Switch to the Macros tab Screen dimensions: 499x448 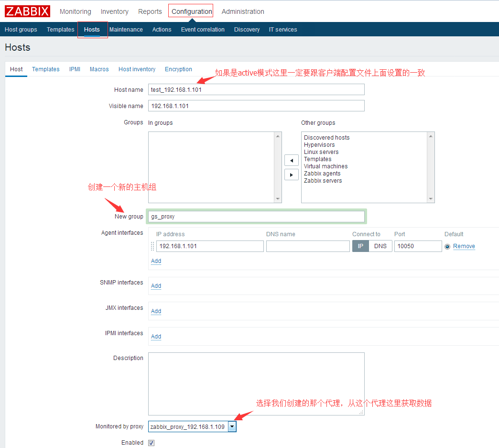(99, 69)
